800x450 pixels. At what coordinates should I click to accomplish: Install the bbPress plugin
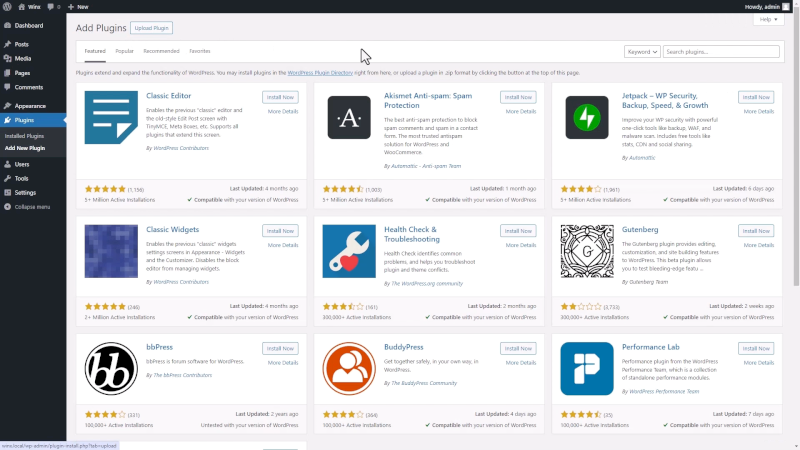coord(280,348)
